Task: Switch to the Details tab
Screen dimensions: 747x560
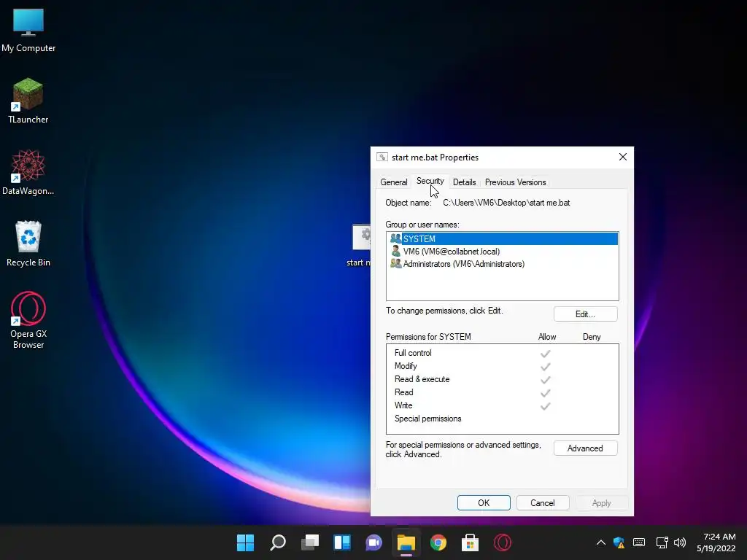Action: click(x=464, y=182)
